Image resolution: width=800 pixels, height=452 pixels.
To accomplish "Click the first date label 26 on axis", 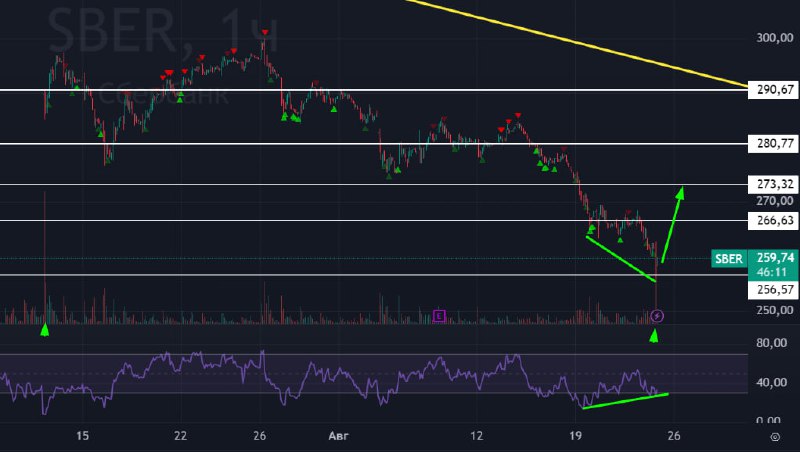I will 259,436.
